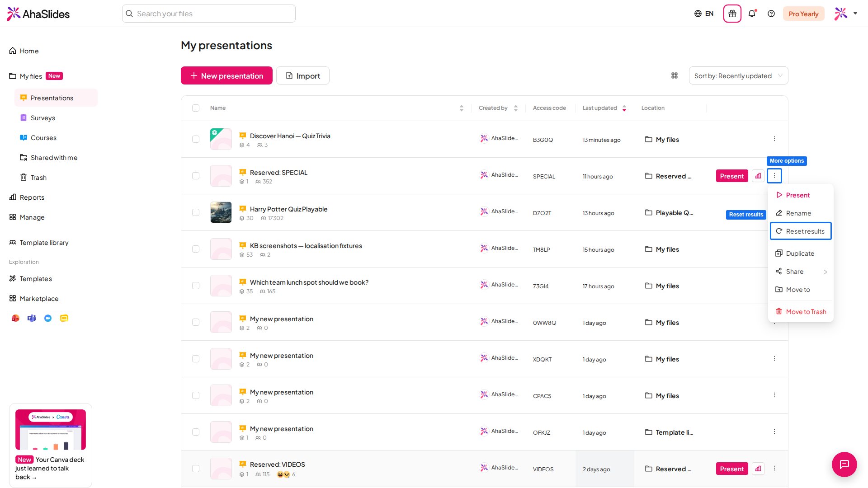This screenshot has width=868, height=488.
Task: Choose Reset results from the context menu
Action: [x=801, y=231]
